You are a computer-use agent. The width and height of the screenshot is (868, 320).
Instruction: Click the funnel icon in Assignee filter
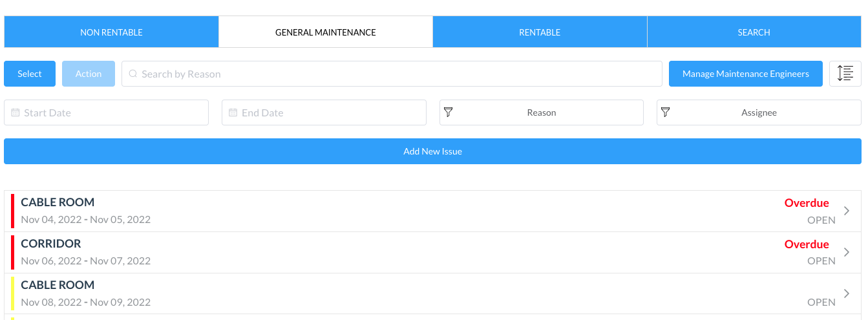[666, 112]
